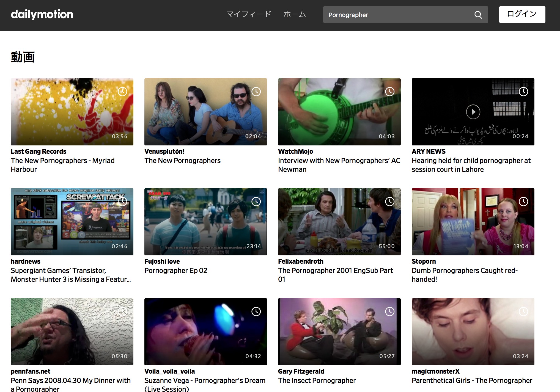Open 'Dumb Pornographers Caught red-handed!' title

465,275
